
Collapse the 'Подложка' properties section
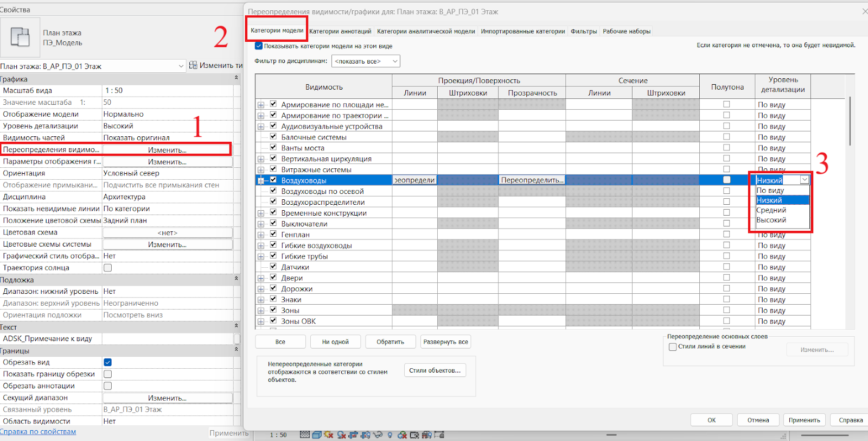coord(236,280)
